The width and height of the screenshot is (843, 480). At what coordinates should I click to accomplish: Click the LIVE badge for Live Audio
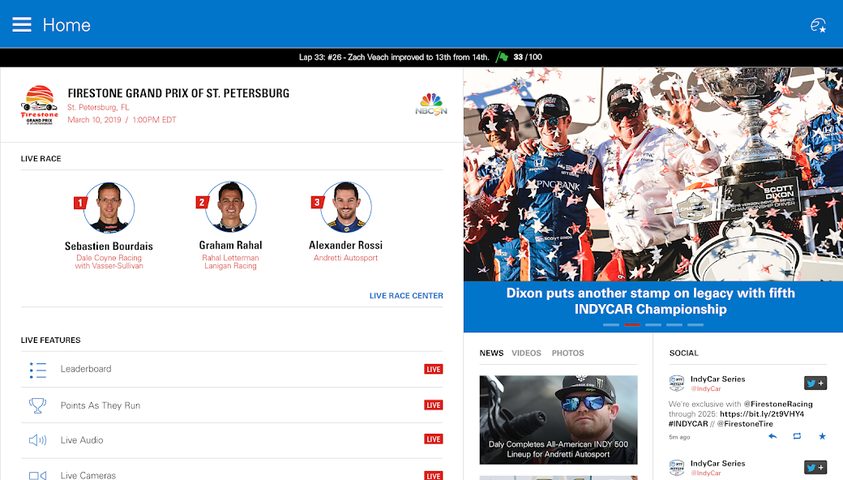pyautogui.click(x=433, y=439)
